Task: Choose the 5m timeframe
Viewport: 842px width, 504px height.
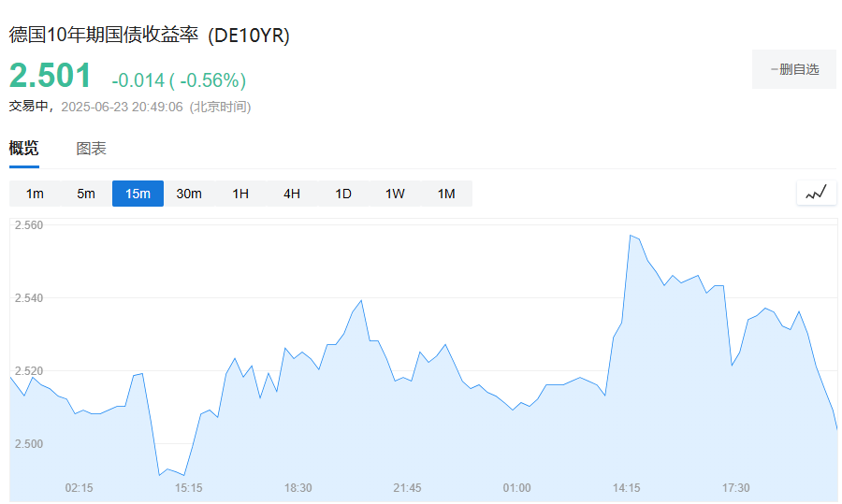Action: pyautogui.click(x=86, y=194)
